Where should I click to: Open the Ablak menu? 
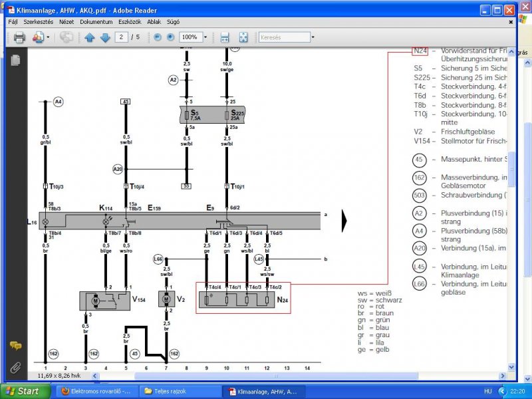click(x=154, y=22)
